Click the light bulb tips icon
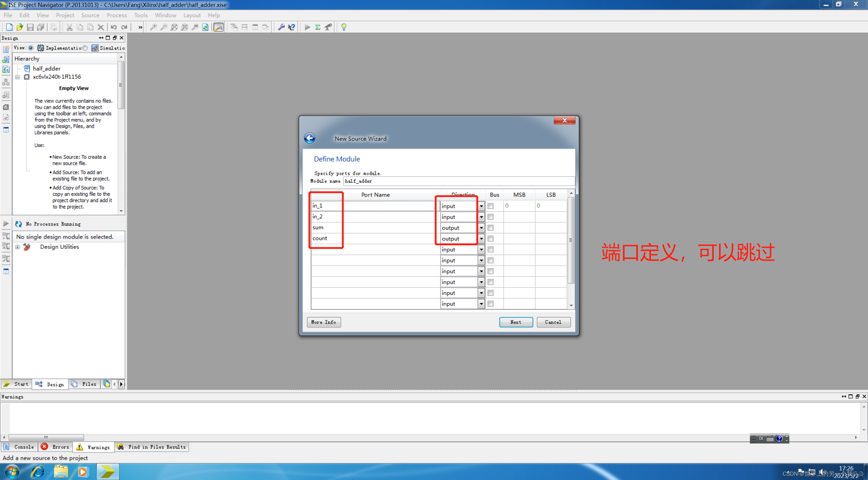The height and width of the screenshot is (480, 868). coord(344,27)
